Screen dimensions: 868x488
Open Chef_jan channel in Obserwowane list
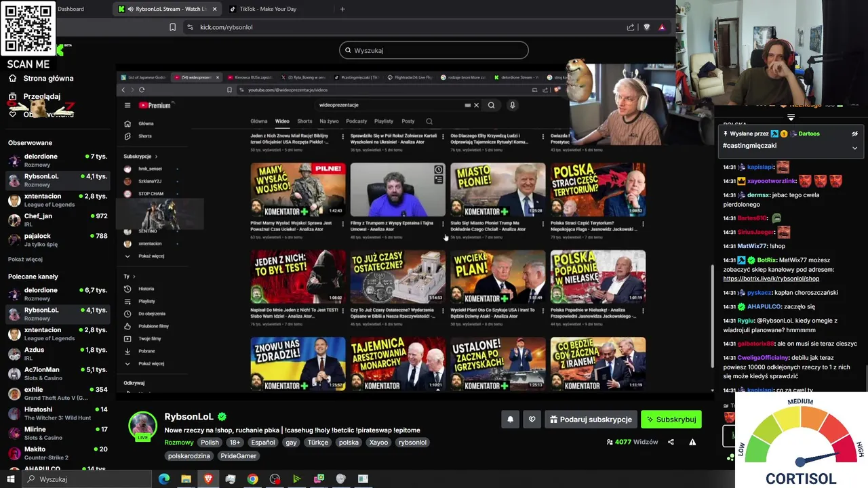[58, 220]
